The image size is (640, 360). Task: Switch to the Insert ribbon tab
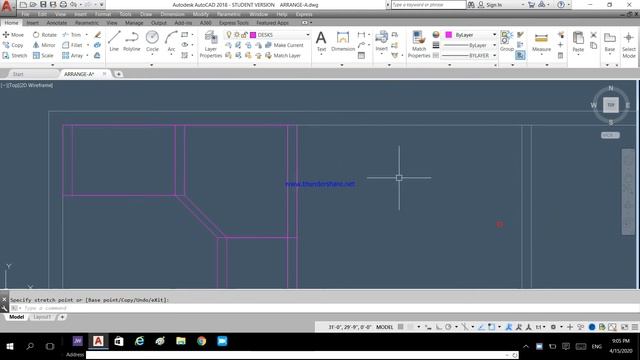(32, 23)
